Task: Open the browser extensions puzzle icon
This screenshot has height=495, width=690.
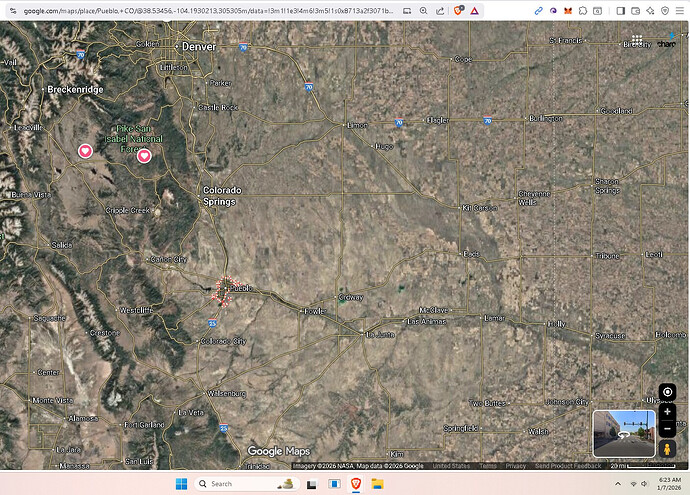Action: (x=585, y=10)
